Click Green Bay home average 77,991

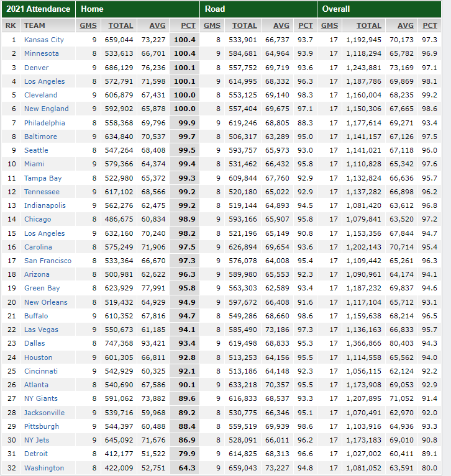153,288
